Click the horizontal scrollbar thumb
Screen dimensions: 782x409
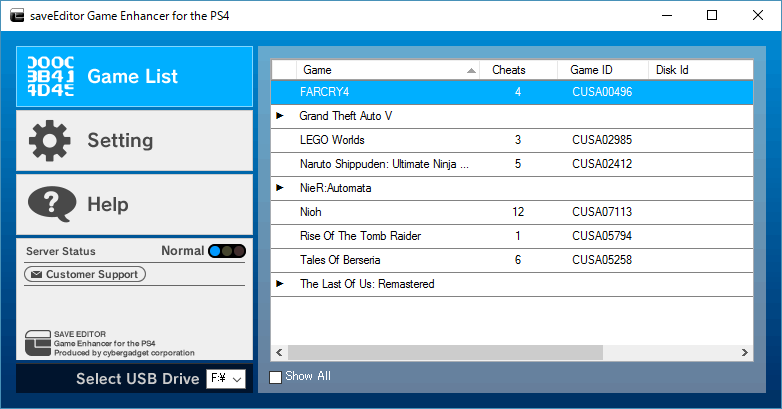[x=445, y=353]
